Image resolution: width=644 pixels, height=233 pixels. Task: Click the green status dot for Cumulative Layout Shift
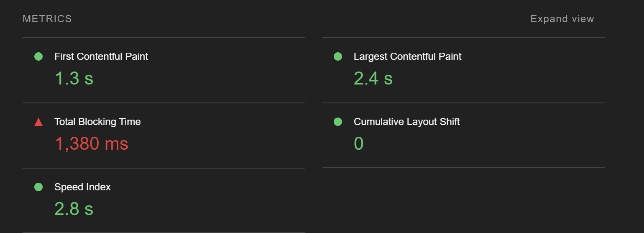(338, 122)
